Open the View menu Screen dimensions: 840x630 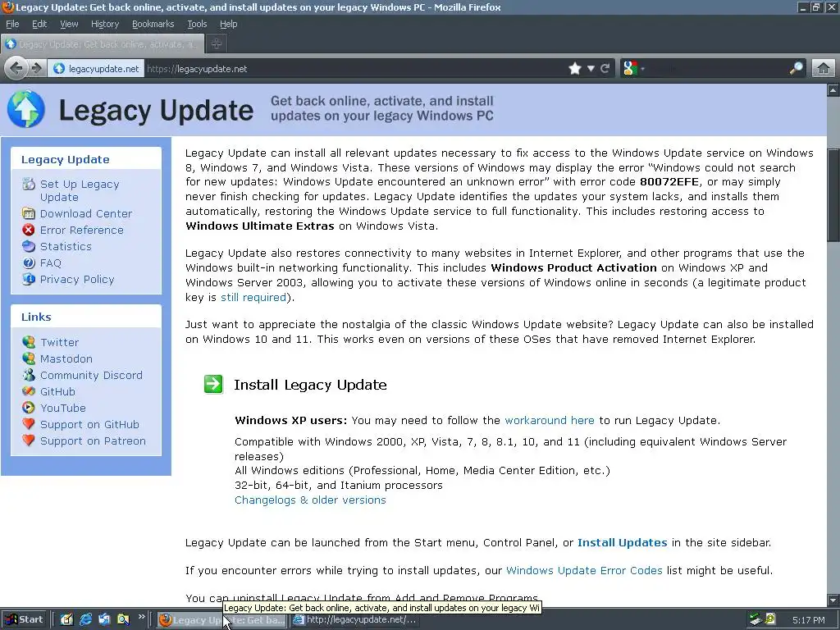69,24
